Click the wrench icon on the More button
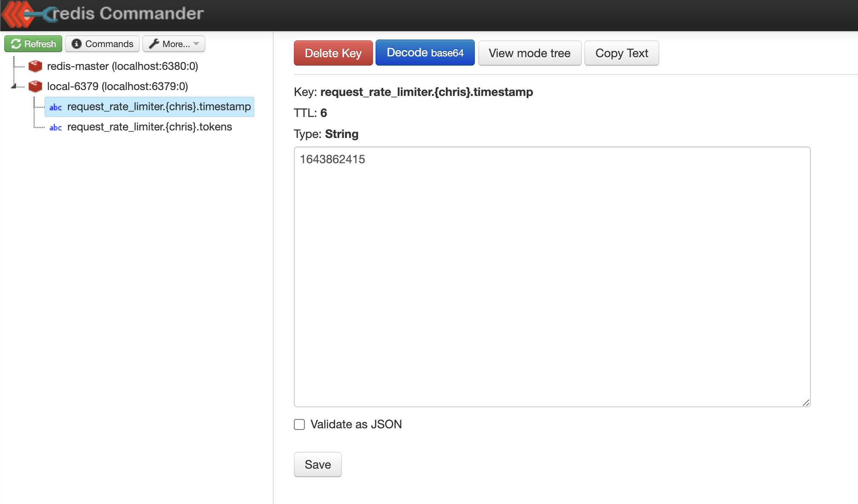The image size is (858, 504). point(154,44)
